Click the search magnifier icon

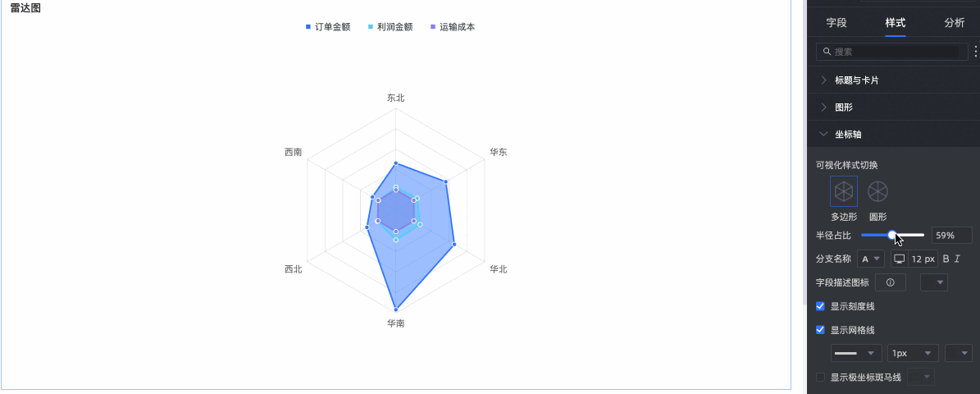coord(827,52)
